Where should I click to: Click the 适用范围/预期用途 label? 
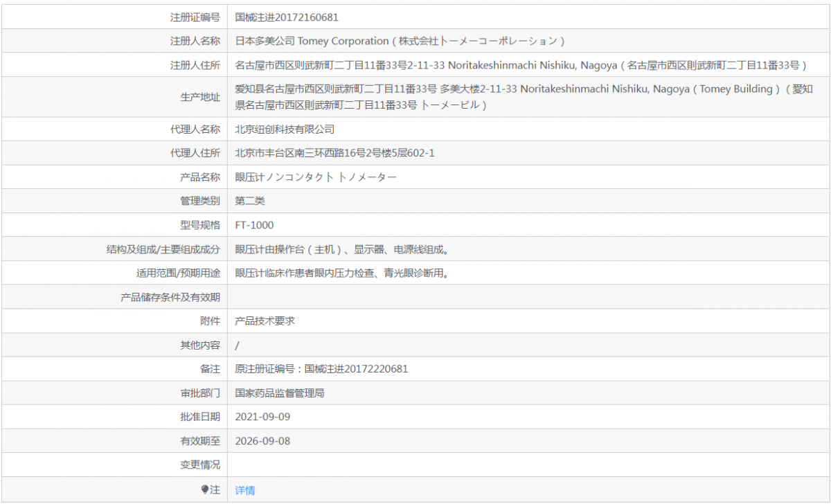pos(178,273)
